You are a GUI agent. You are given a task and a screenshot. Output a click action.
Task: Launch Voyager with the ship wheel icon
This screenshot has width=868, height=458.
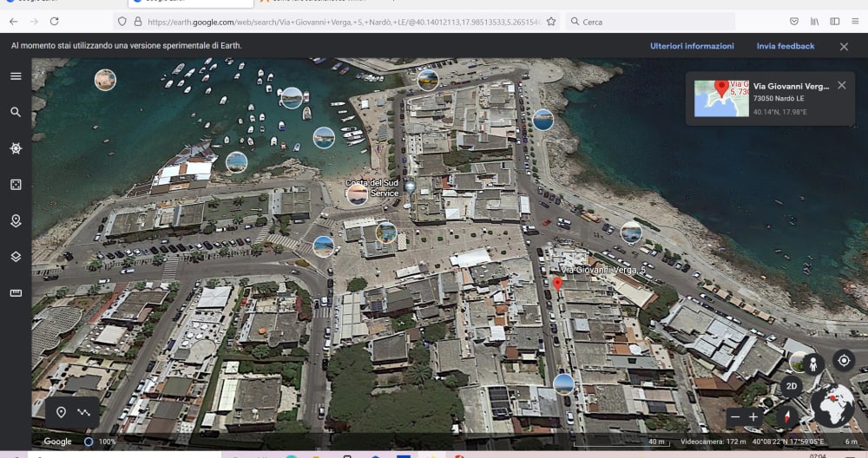coord(16,148)
